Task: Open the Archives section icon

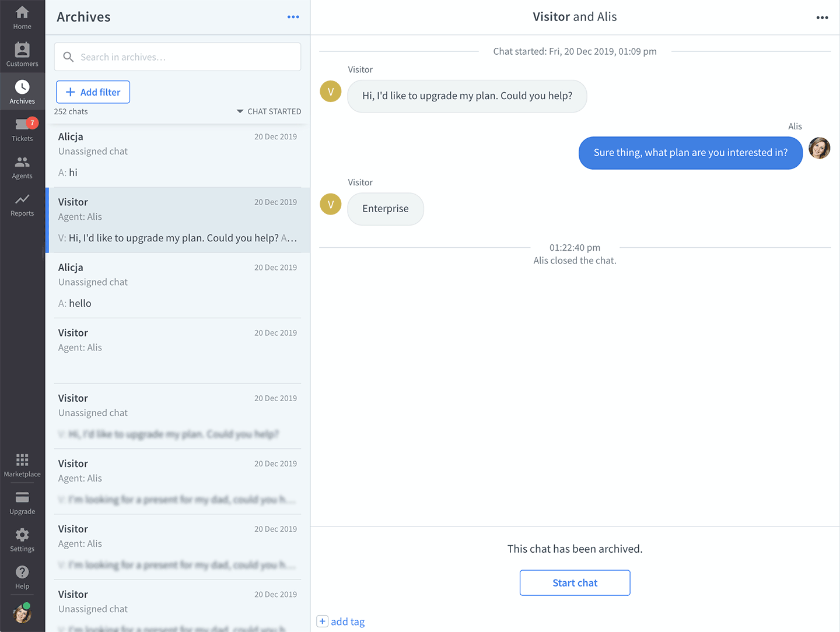Action: pyautogui.click(x=22, y=91)
